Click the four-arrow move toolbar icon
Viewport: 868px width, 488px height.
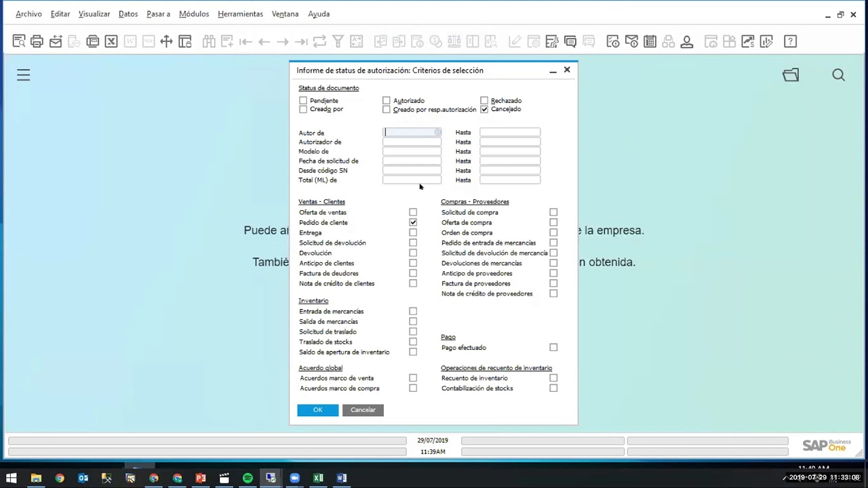(x=166, y=41)
